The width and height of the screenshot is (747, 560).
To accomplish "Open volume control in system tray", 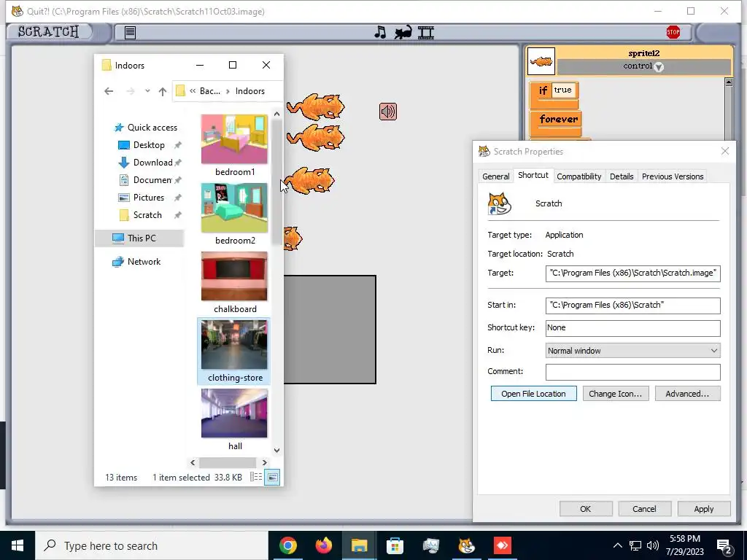I will [653, 545].
